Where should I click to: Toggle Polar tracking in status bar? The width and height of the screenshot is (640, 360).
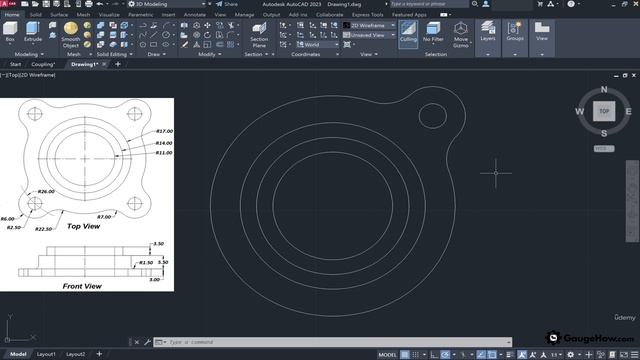(445, 355)
